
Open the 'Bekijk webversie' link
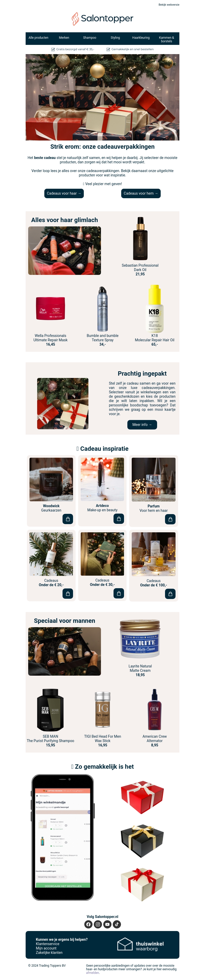pos(169,5)
